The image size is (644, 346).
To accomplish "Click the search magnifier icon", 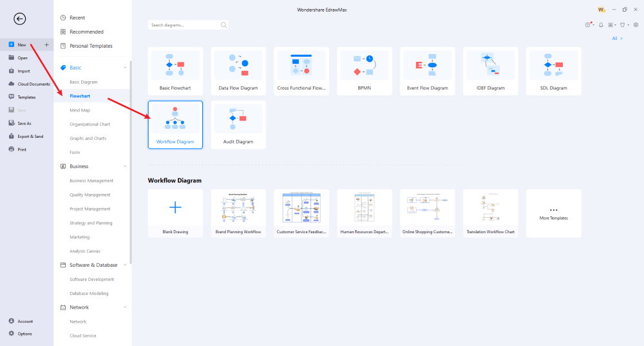I will tap(223, 25).
